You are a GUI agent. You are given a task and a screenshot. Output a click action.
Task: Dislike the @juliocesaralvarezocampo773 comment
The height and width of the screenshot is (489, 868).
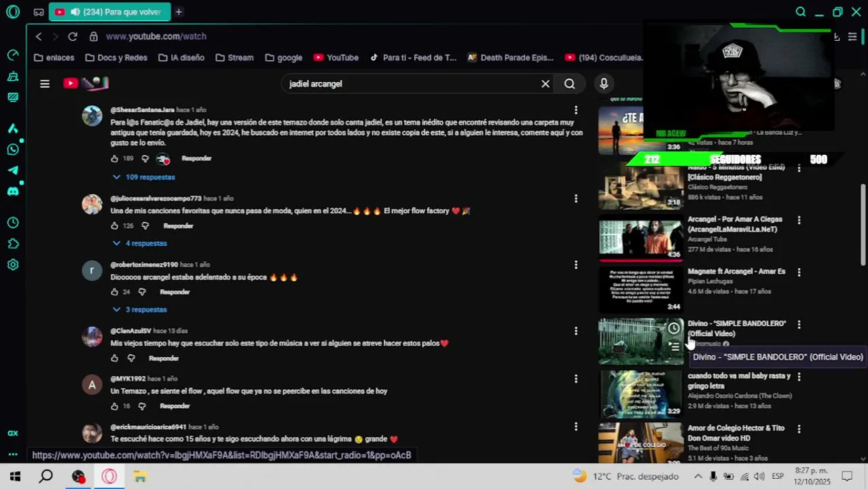pos(145,225)
